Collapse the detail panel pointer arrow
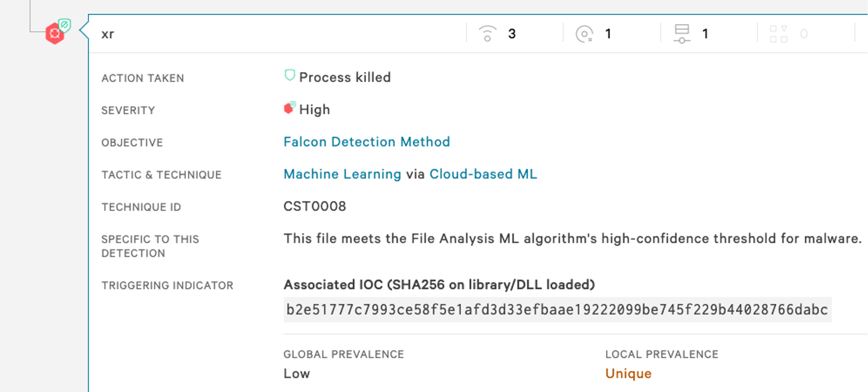This screenshot has width=868, height=392. 84,31
